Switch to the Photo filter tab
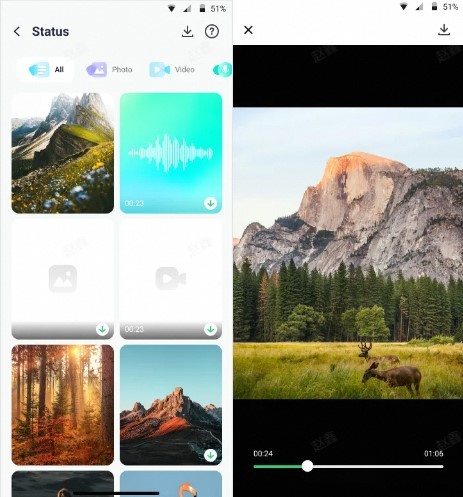Image resolution: width=463 pixels, height=497 pixels. click(x=109, y=70)
